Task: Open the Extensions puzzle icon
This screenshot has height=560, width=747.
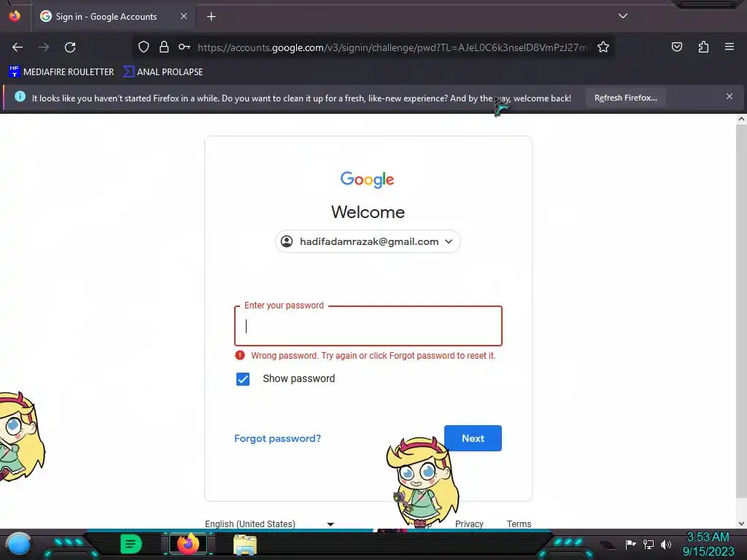Action: [x=703, y=47]
